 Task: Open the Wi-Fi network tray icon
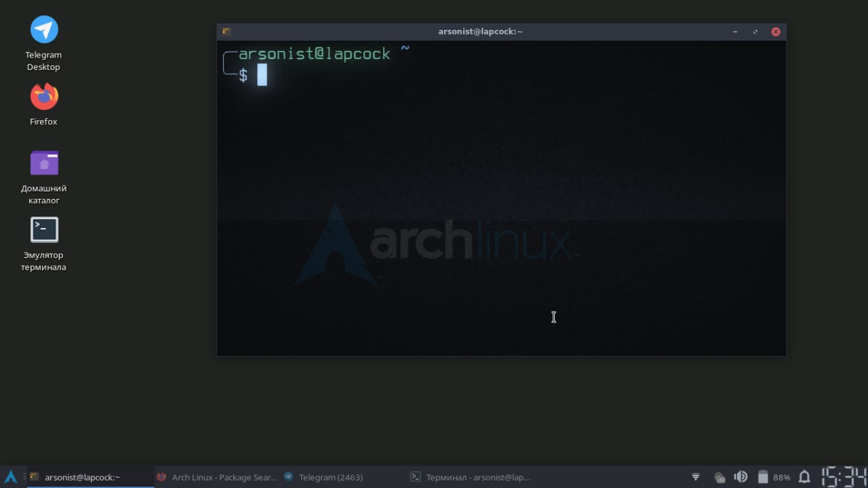click(x=696, y=477)
